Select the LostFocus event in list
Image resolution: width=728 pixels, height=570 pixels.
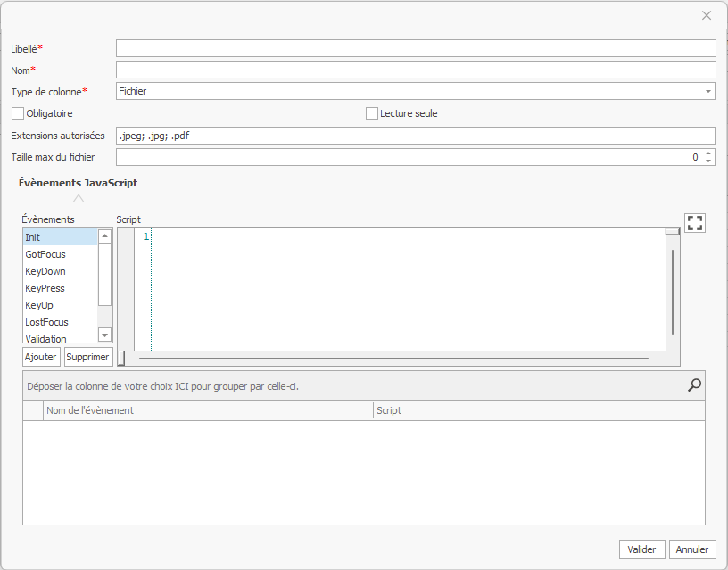pyautogui.click(x=46, y=322)
